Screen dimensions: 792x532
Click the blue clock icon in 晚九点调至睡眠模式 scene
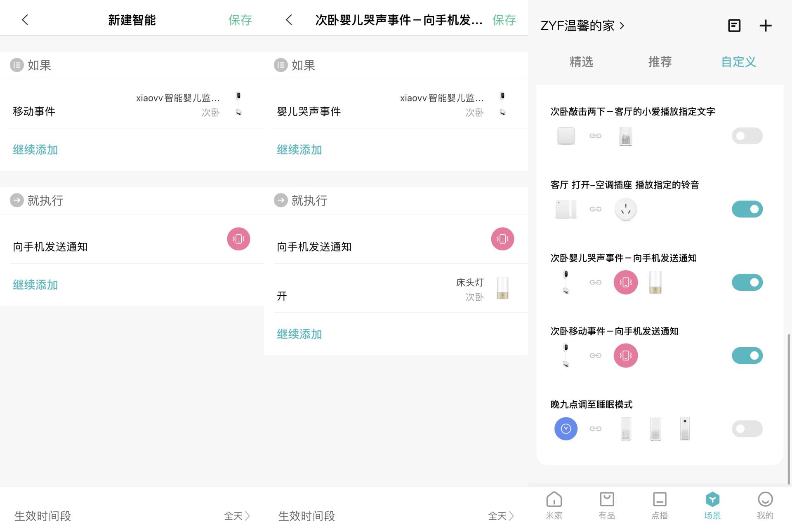coord(566,428)
